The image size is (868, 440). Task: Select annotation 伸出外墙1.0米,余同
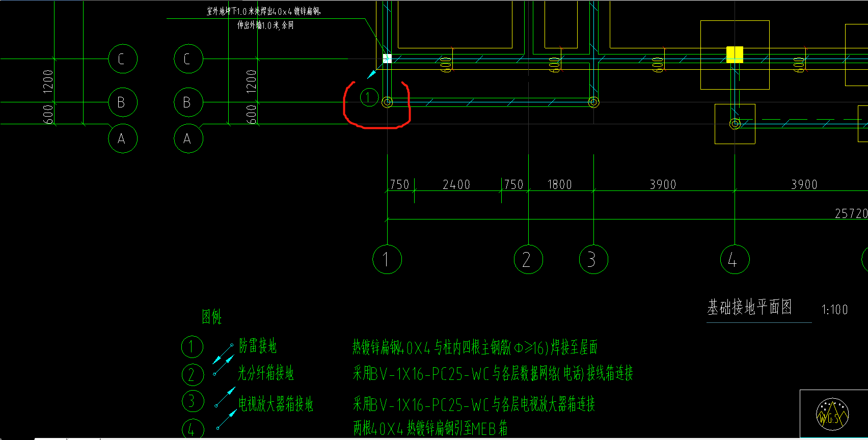(x=265, y=25)
